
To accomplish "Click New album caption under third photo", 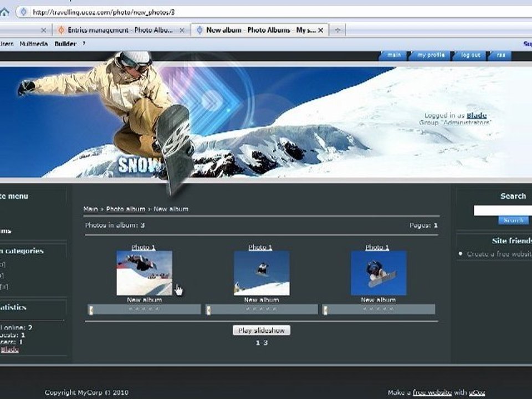I will tap(378, 300).
